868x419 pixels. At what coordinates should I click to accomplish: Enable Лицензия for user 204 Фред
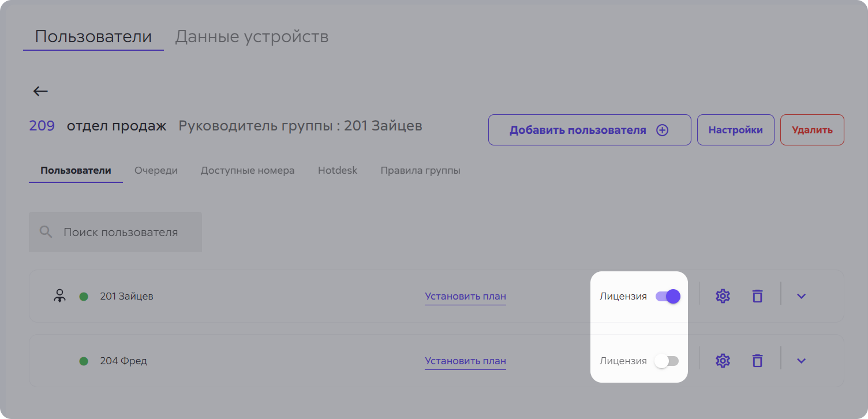pyautogui.click(x=668, y=360)
